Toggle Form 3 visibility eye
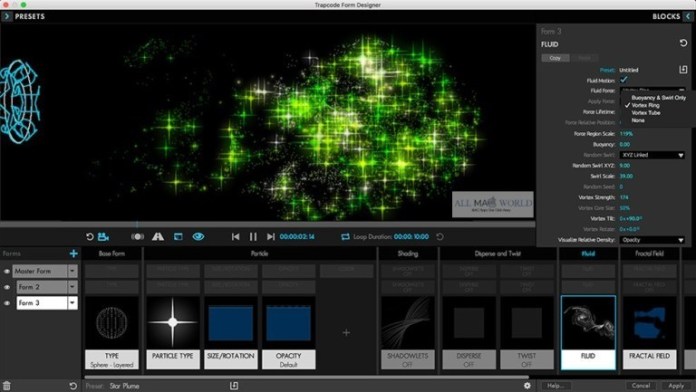This screenshot has width=696, height=392. click(x=7, y=303)
